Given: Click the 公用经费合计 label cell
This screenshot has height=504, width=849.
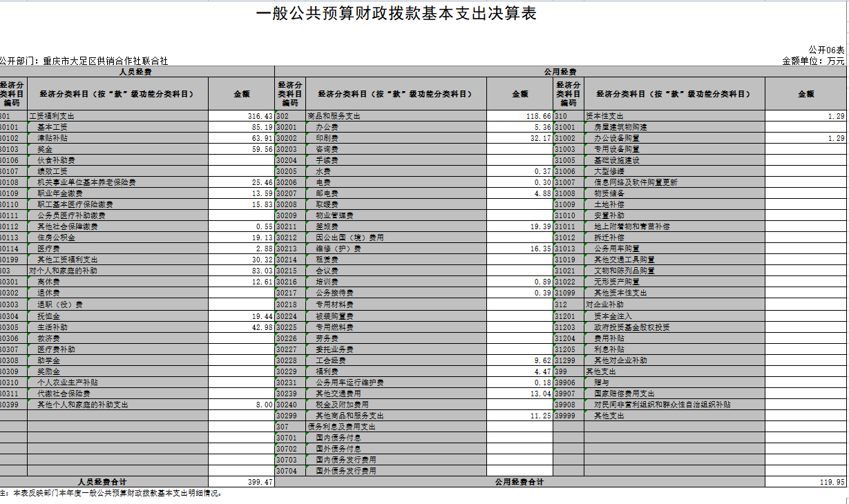Looking at the screenshot, I should 519,482.
